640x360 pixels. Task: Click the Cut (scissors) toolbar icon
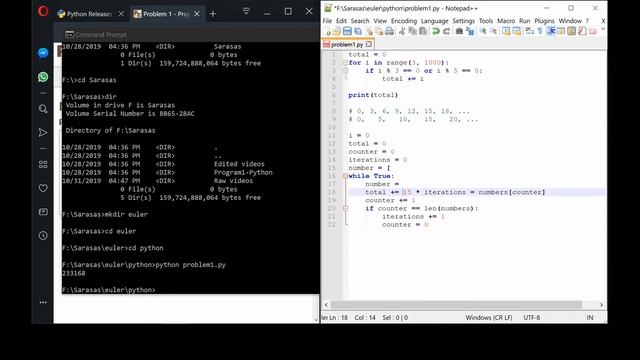pyautogui.click(x=402, y=31)
